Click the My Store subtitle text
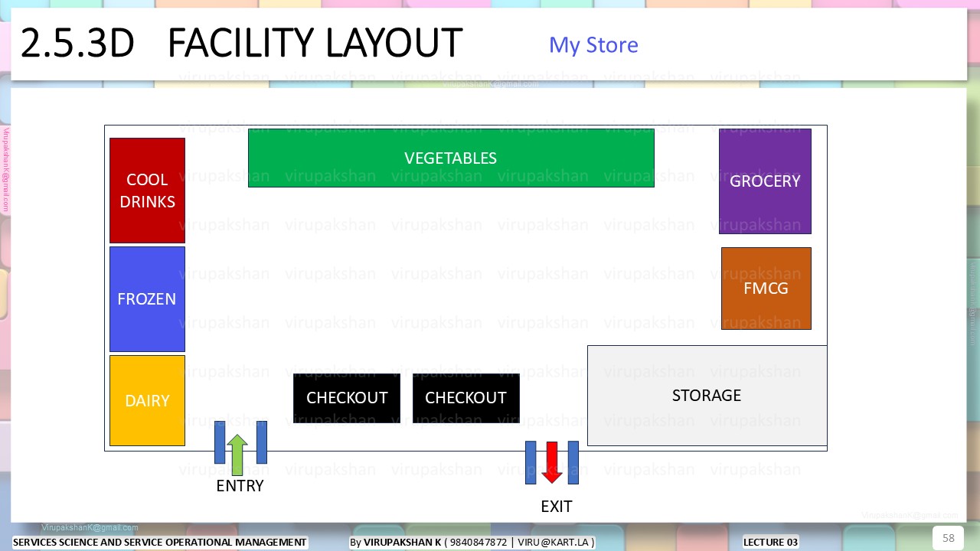 pyautogui.click(x=593, y=45)
